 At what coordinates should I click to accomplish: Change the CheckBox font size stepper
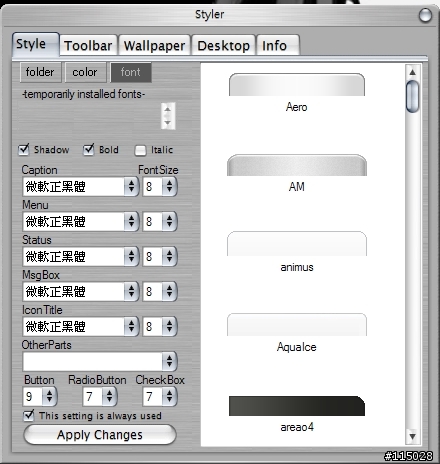click(169, 396)
